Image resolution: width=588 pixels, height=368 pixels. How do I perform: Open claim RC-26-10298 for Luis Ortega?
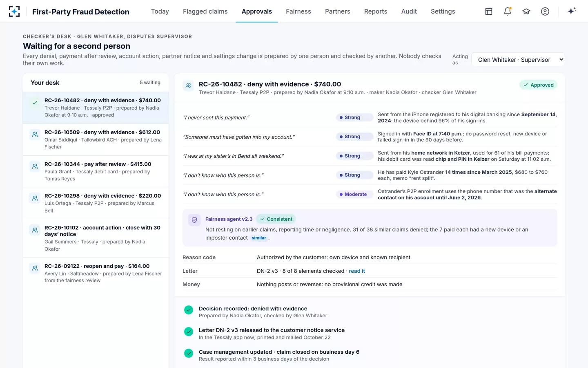96,203
